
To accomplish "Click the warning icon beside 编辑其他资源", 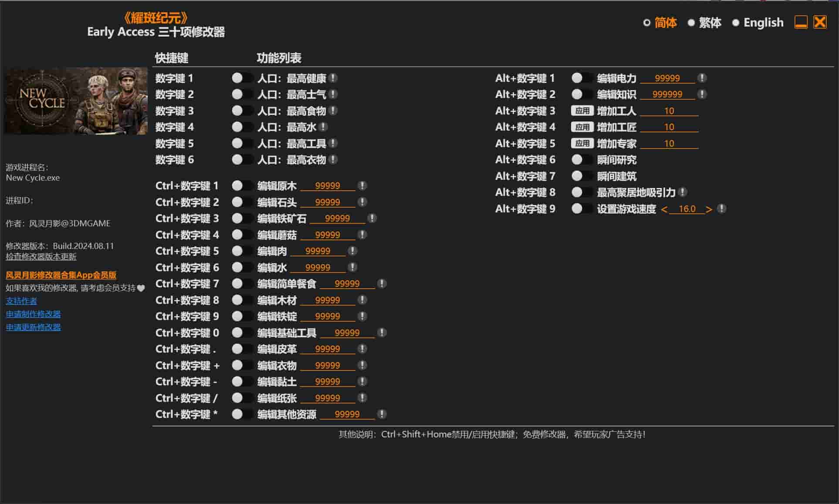I will tap(382, 414).
